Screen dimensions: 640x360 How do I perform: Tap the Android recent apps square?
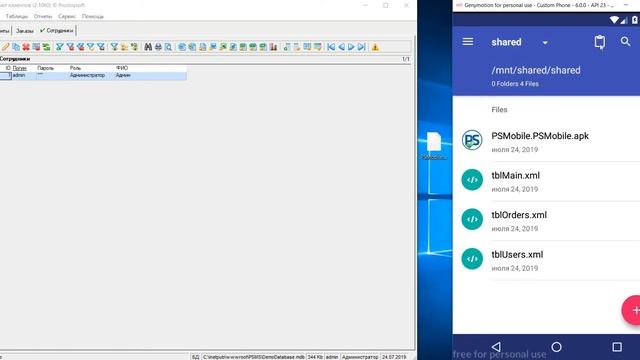click(617, 347)
